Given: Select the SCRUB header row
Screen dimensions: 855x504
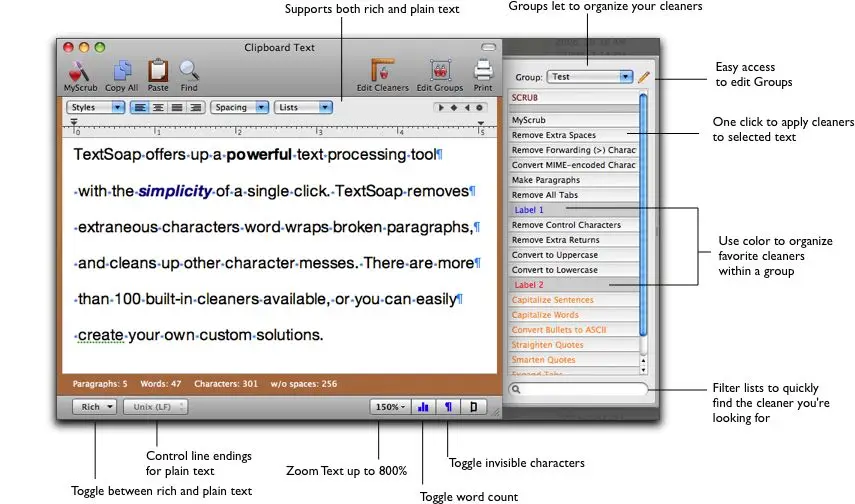Looking at the screenshot, I should tap(574, 98).
